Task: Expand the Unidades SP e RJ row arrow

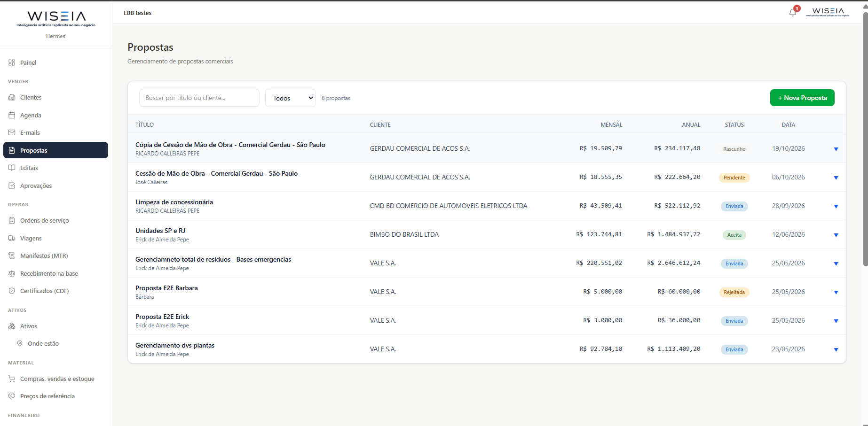Action: pos(836,235)
